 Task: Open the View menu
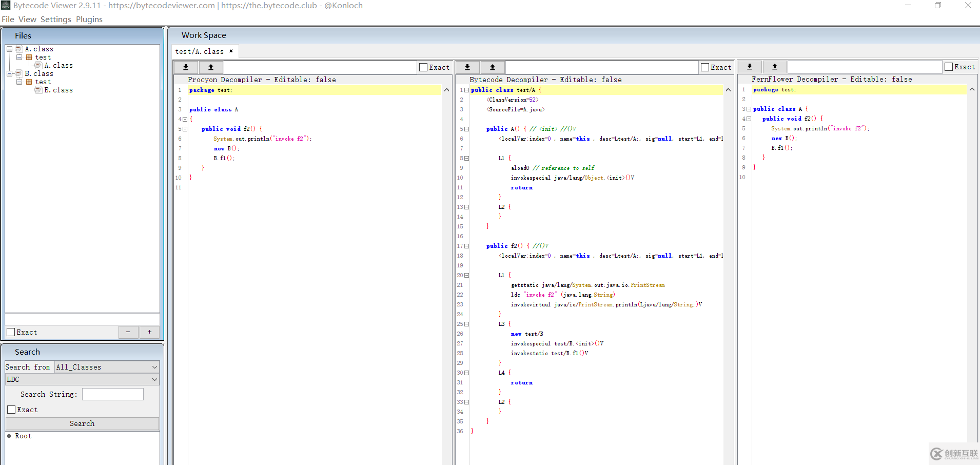click(27, 20)
